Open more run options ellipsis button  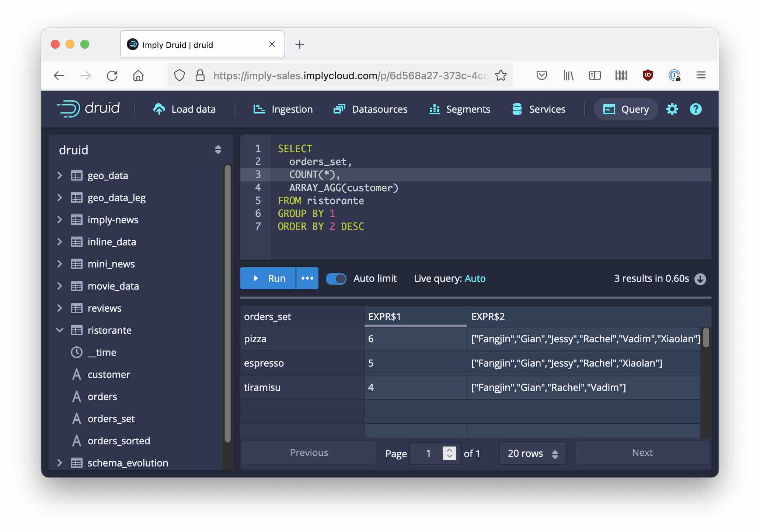tap(307, 279)
